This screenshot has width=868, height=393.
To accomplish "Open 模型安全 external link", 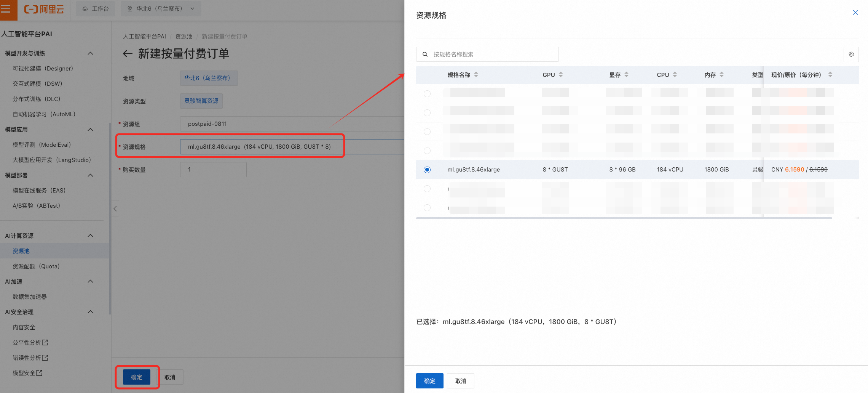I will pos(27,373).
